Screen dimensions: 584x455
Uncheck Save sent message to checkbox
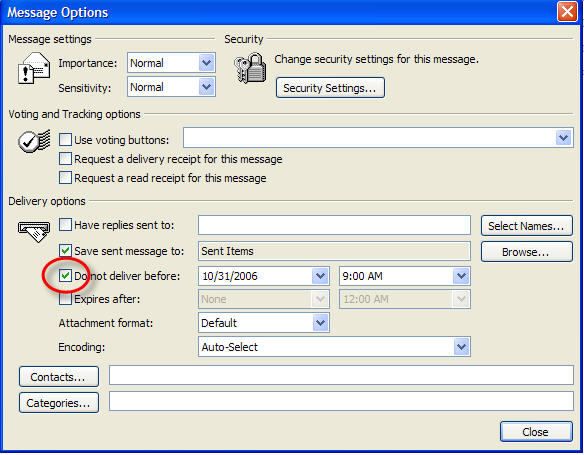coord(65,251)
